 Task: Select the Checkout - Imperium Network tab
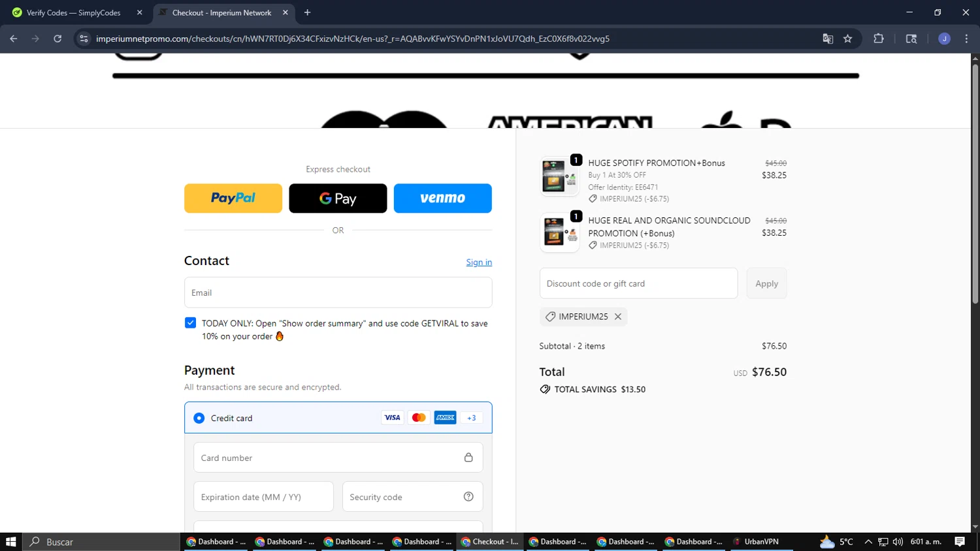[x=222, y=12]
